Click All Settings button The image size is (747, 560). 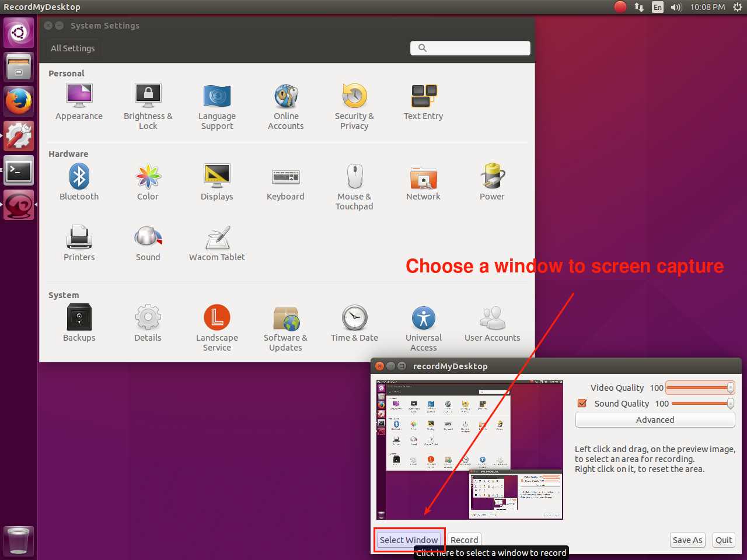tap(72, 48)
